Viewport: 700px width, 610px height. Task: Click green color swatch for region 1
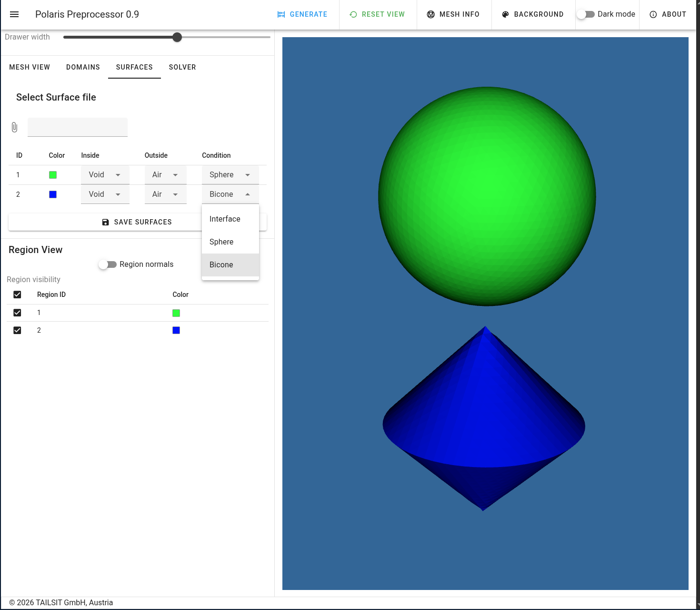pos(176,313)
